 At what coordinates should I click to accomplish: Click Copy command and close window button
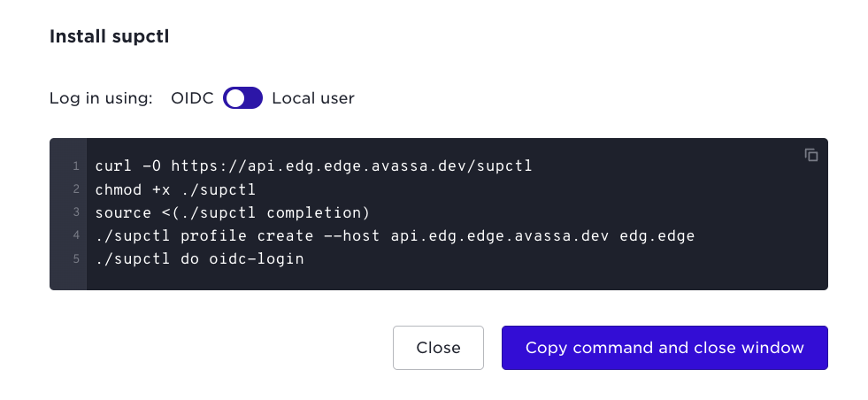point(664,348)
